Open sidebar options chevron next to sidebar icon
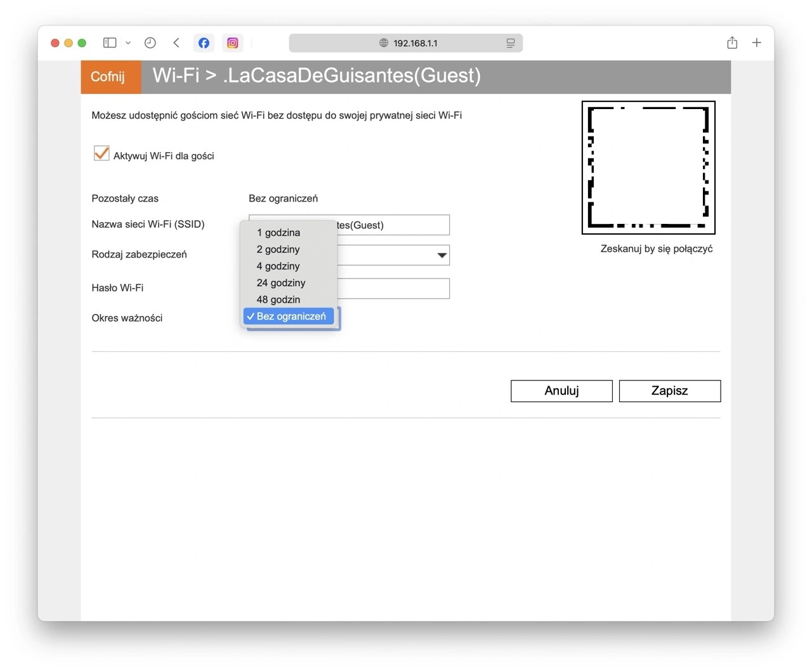 (x=128, y=42)
